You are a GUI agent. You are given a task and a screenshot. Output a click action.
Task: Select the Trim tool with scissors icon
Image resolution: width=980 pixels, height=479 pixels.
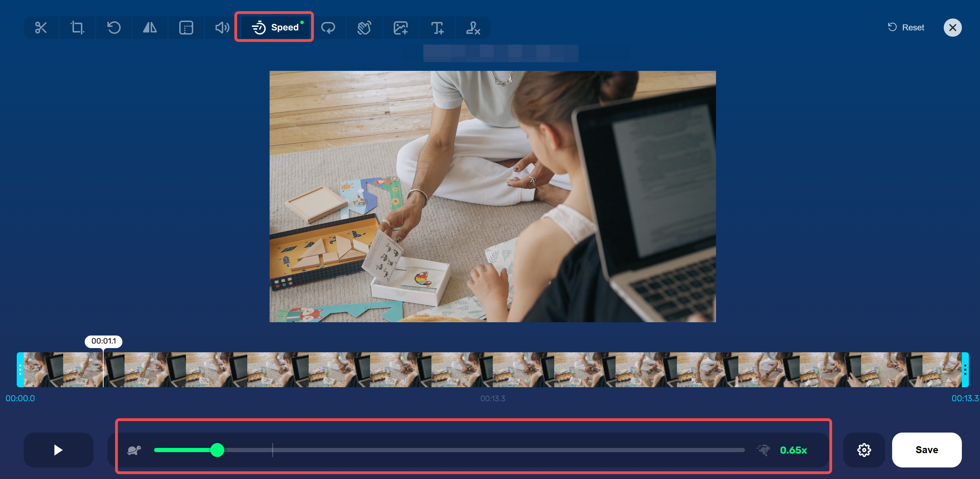coord(41,28)
